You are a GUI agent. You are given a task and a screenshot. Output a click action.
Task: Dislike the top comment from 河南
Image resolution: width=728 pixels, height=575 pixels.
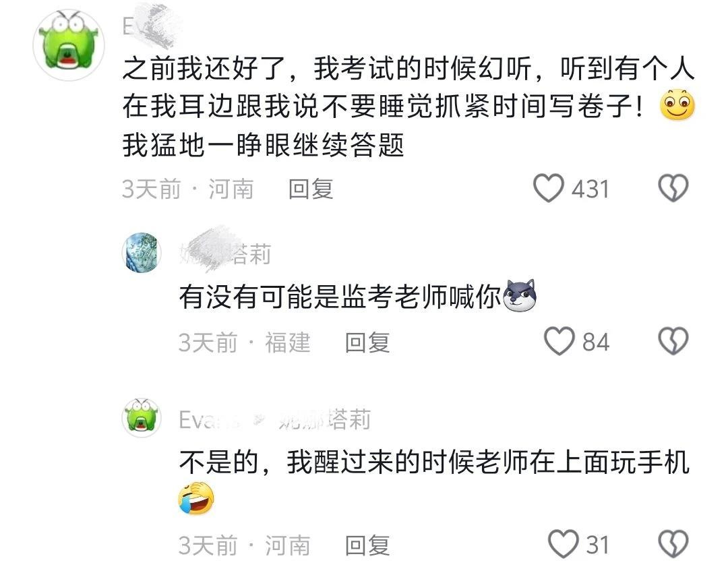(x=673, y=188)
